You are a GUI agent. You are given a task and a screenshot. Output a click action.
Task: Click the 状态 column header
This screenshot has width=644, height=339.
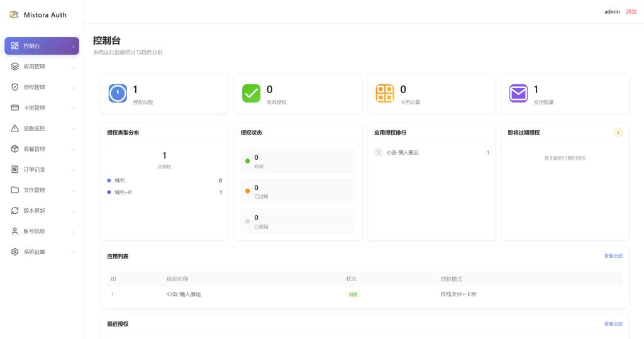pyautogui.click(x=351, y=279)
